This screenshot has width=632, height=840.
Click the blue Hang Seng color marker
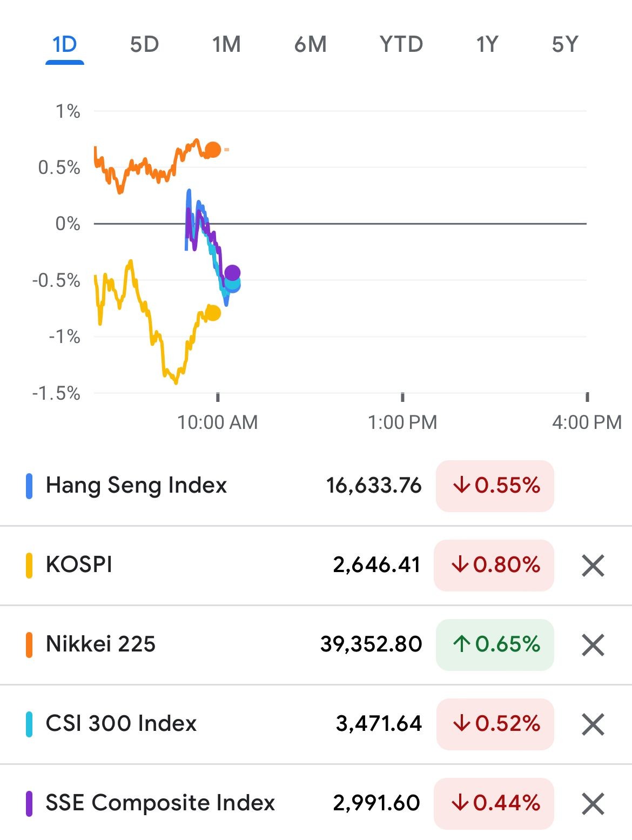(x=29, y=486)
